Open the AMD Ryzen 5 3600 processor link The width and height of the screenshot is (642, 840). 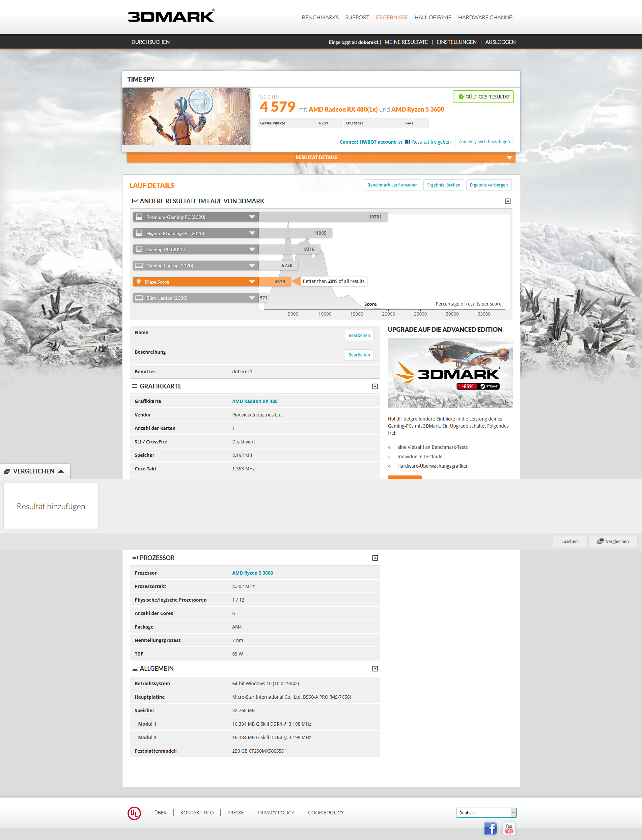coord(253,573)
